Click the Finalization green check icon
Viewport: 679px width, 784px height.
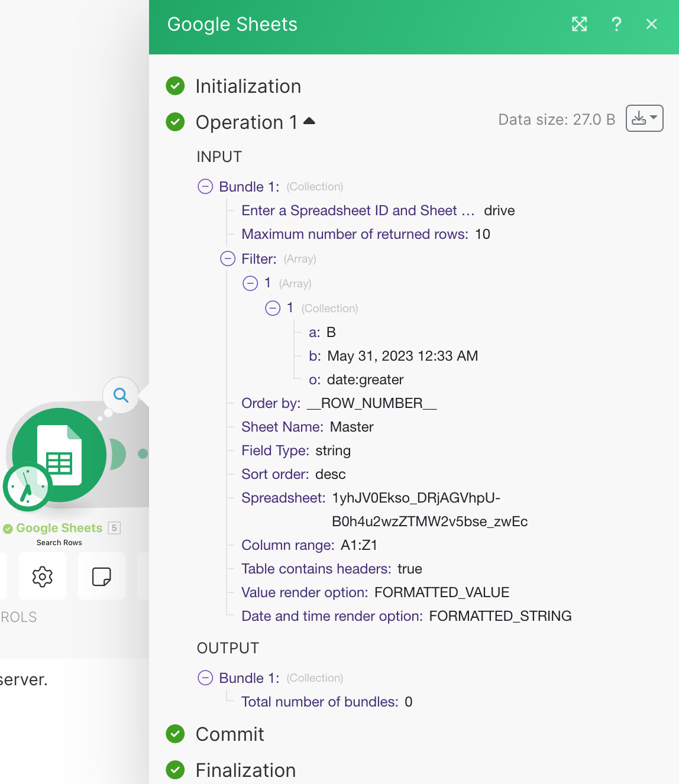pyautogui.click(x=175, y=770)
